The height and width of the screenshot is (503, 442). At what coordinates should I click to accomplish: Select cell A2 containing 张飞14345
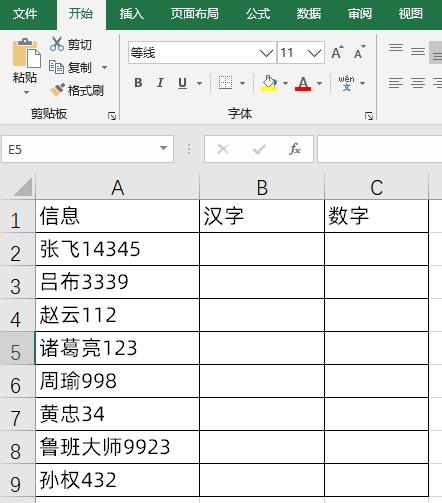(117, 249)
